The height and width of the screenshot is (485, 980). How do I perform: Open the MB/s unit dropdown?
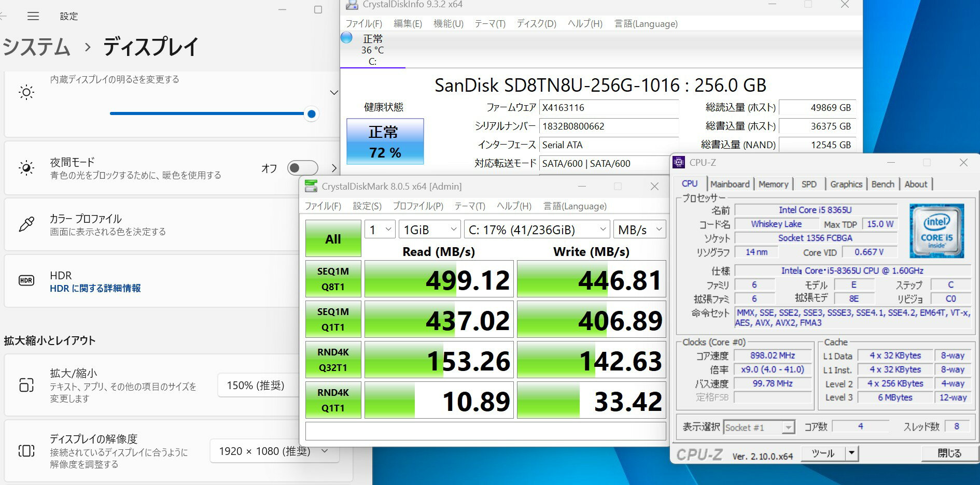pyautogui.click(x=639, y=230)
